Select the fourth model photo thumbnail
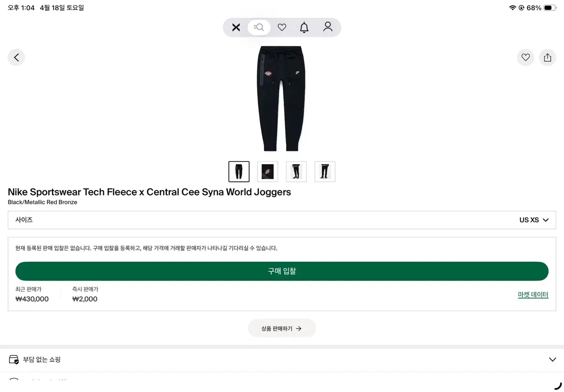This screenshot has width=564, height=392. [x=325, y=172]
